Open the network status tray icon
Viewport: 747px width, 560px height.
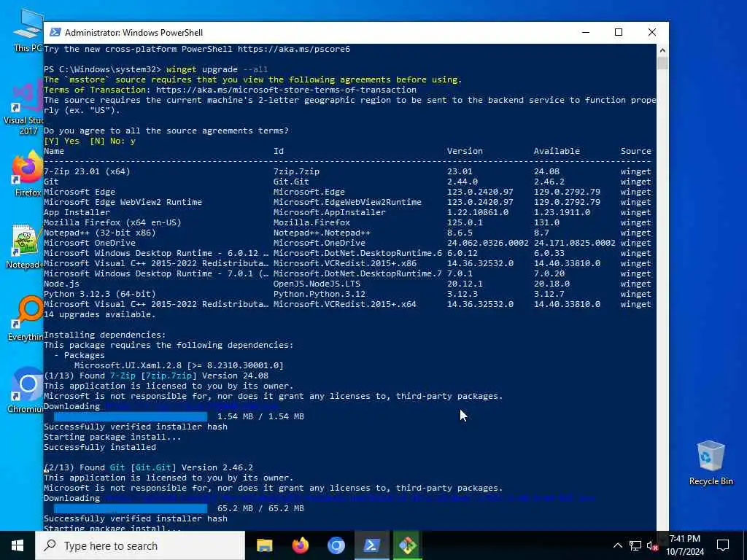coord(635,545)
